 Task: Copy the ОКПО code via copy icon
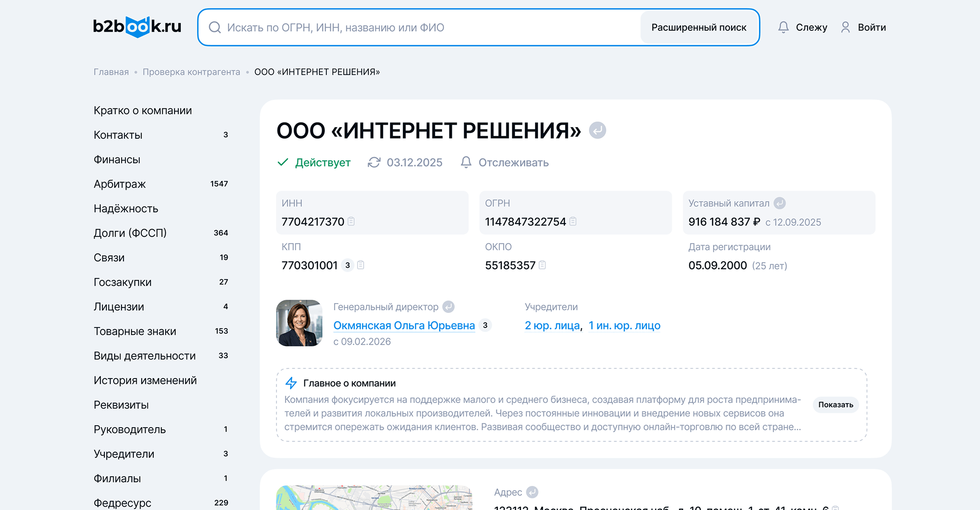(542, 265)
